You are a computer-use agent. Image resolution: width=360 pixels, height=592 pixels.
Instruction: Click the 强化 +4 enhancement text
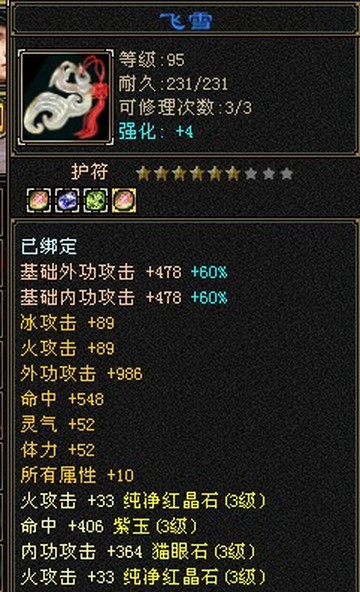[156, 132]
